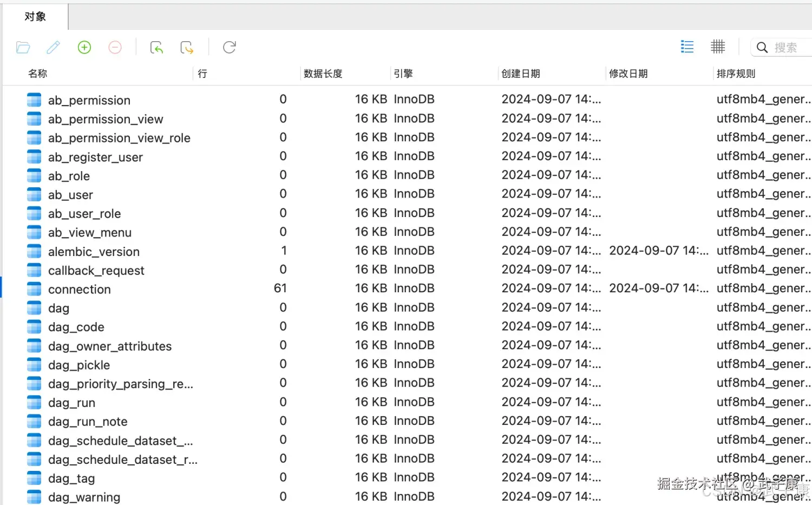
Task: Select the dag_warning table name
Action: [x=84, y=497]
